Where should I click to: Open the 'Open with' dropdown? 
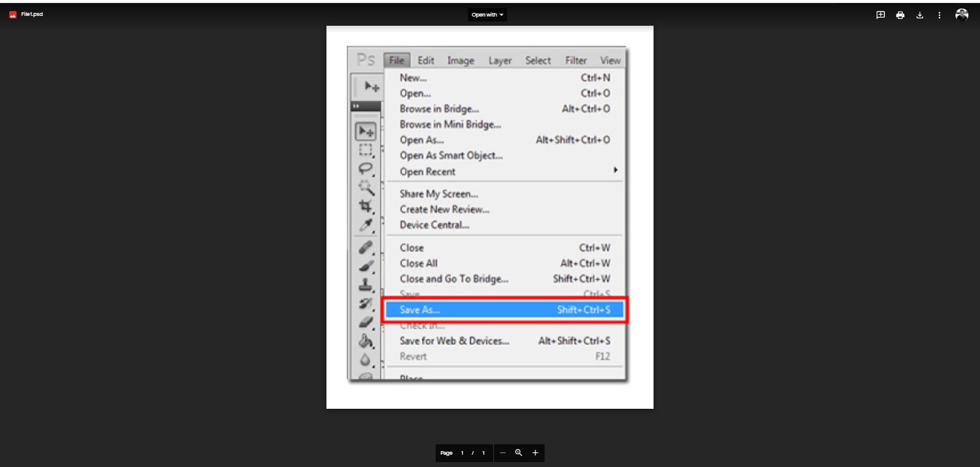click(488, 15)
